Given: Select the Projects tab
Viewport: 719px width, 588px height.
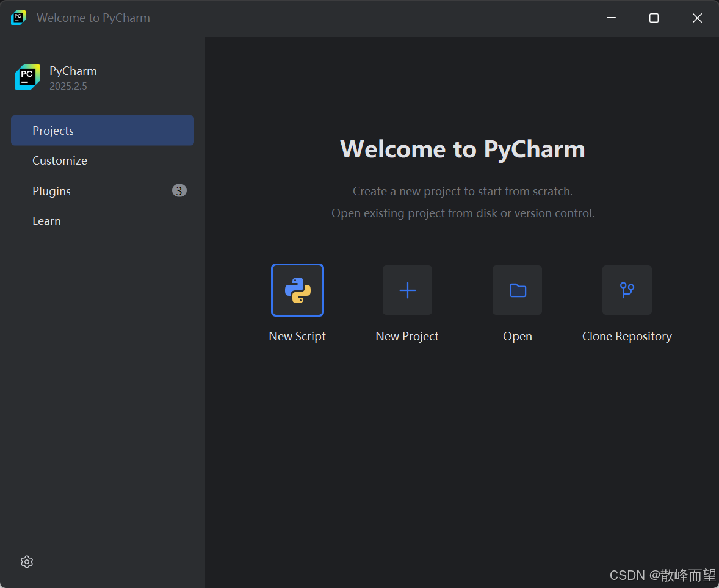Looking at the screenshot, I should click(x=103, y=131).
